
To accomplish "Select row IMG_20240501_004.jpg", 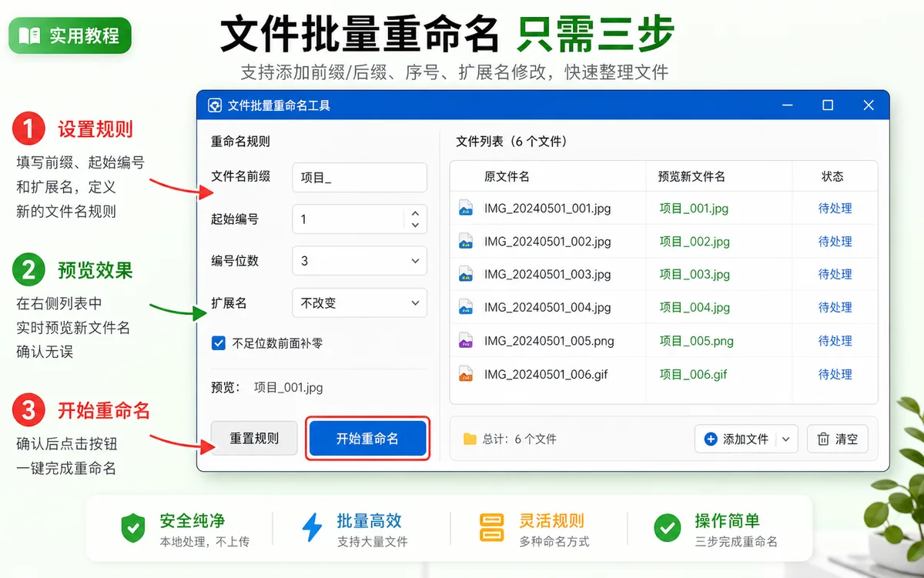I will click(x=664, y=308).
